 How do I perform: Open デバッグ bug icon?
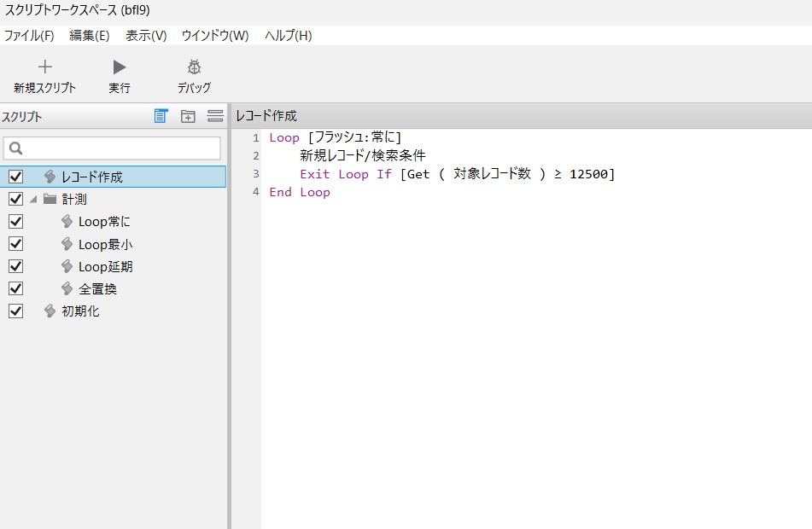click(194, 67)
